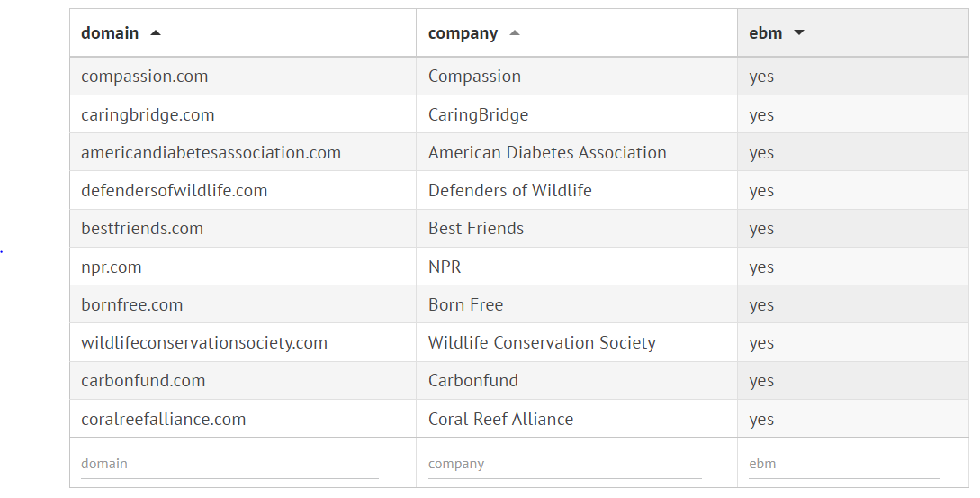Sort ascending by domain column arrow
The height and width of the screenshot is (498, 980).
tap(156, 33)
